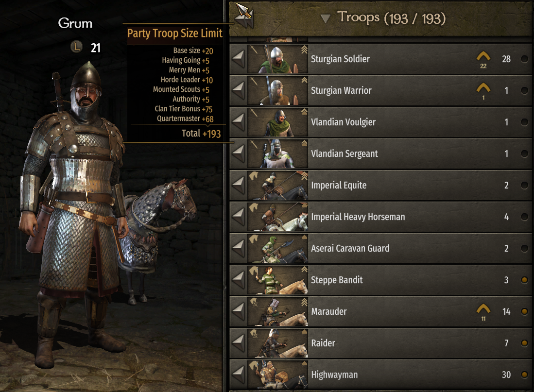
Task: Collapse the Troops list triangle
Action: pyautogui.click(x=325, y=18)
